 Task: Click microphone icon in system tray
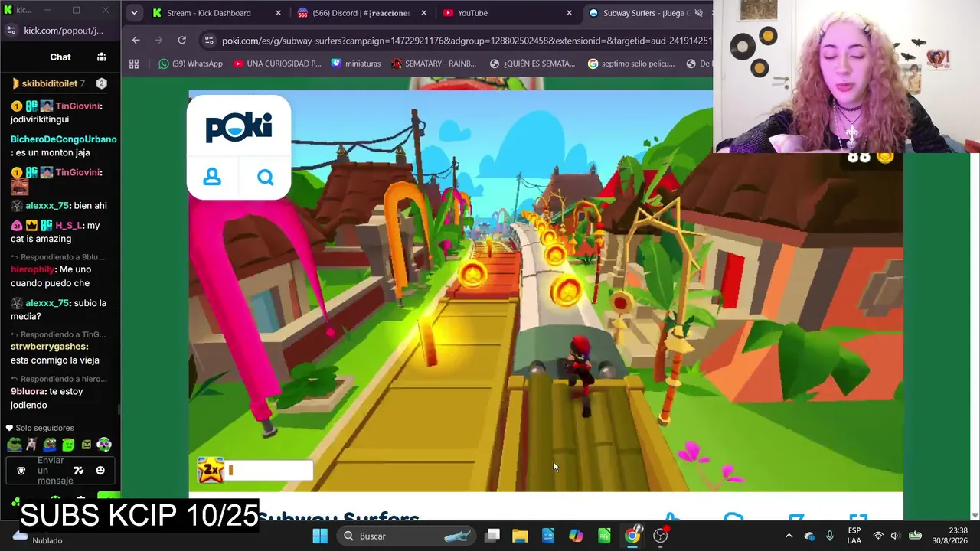point(829,536)
